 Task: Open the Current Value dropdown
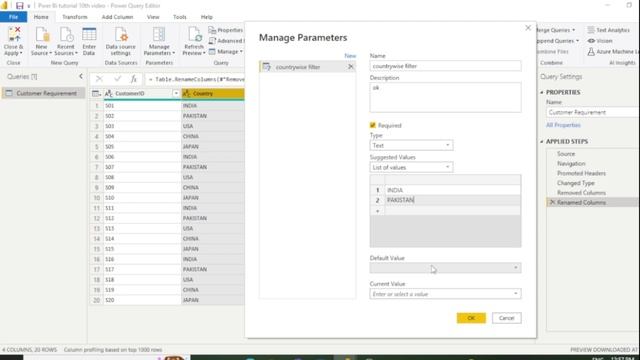pyautogui.click(x=516, y=294)
